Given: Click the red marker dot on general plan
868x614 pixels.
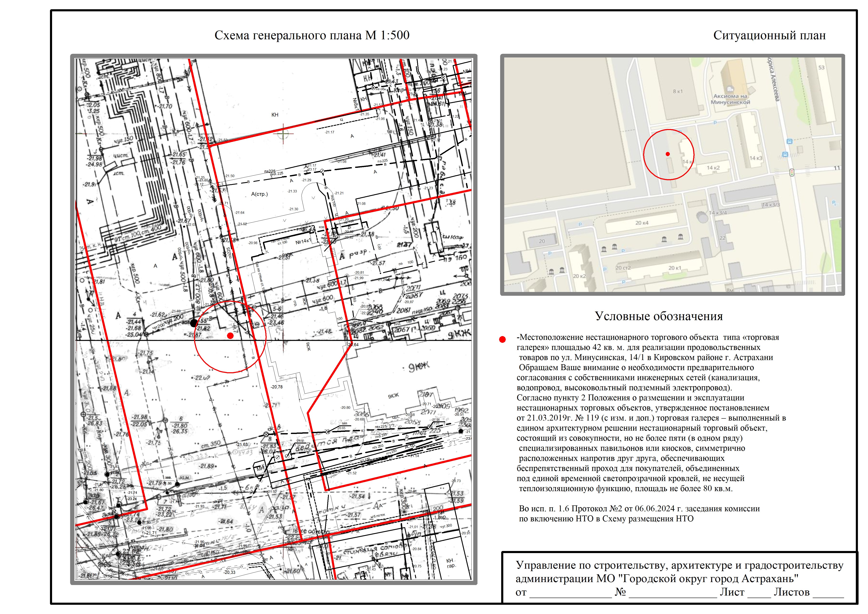Looking at the screenshot, I should pyautogui.click(x=230, y=335).
